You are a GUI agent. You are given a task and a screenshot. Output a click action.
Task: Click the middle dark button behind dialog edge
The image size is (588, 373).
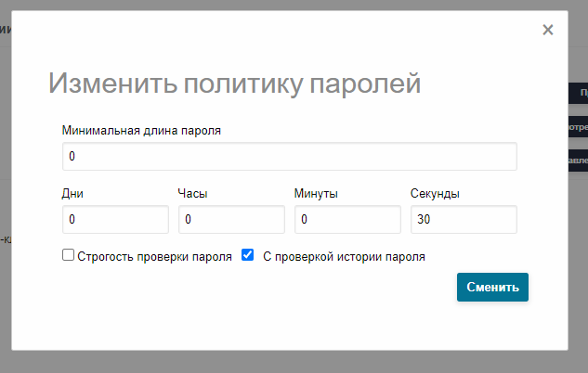(578, 126)
